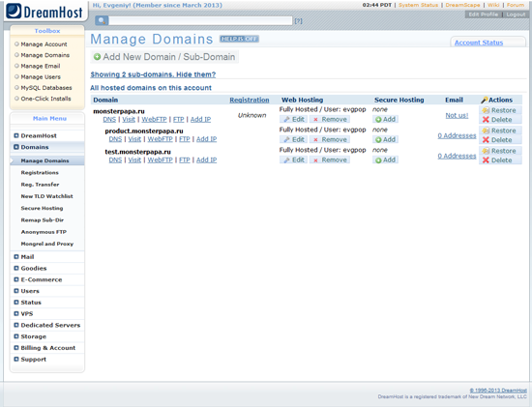
Task: Click the search magnifier icon
Action: 102,20
